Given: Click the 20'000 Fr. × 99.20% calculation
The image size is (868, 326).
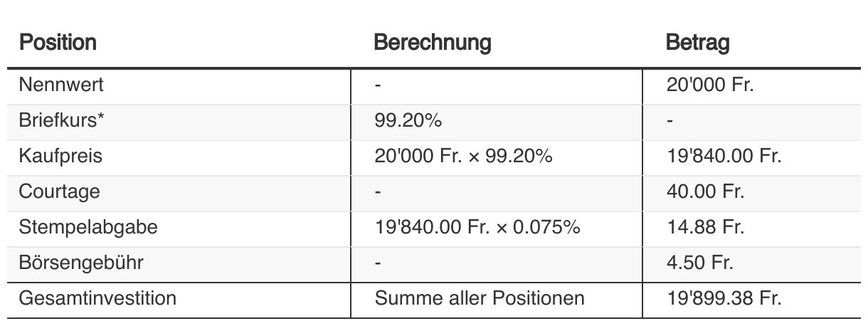Looking at the screenshot, I should (x=463, y=157).
